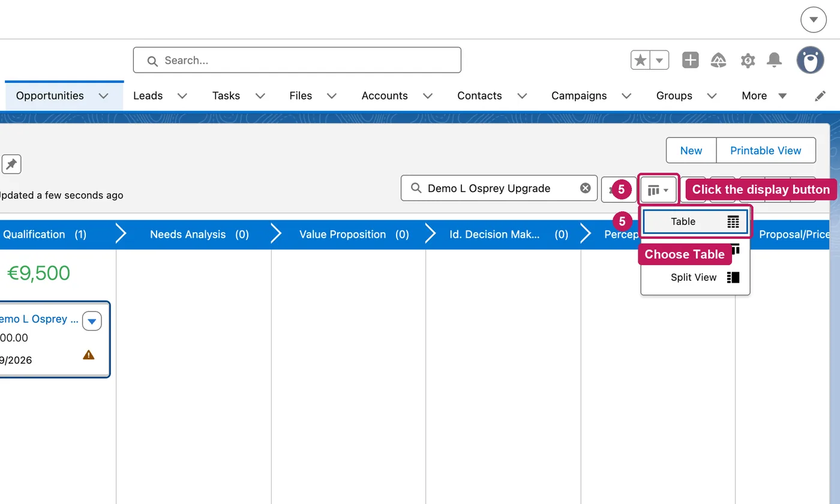Image resolution: width=840 pixels, height=504 pixels.
Task: Select the Id. Decision Makers stage header
Action: click(509, 235)
